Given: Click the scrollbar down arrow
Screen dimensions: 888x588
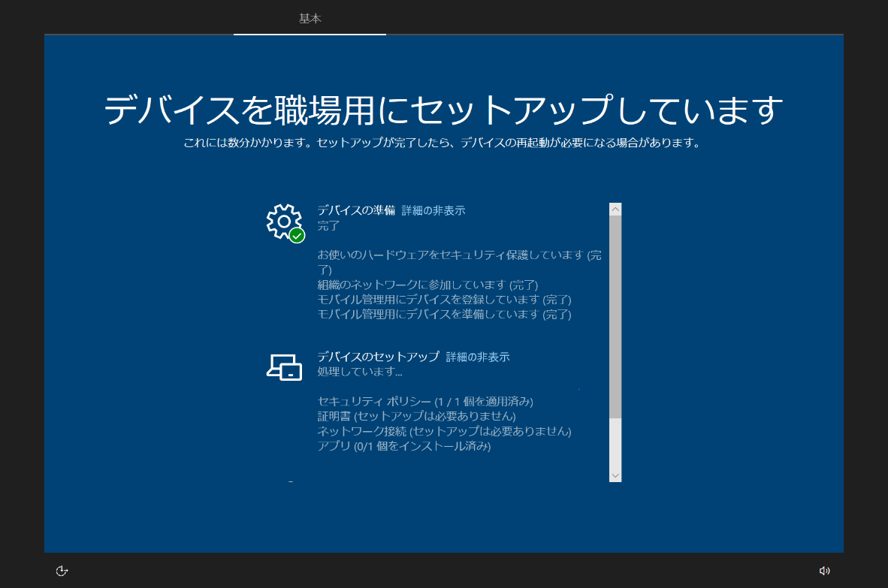Looking at the screenshot, I should [x=615, y=475].
